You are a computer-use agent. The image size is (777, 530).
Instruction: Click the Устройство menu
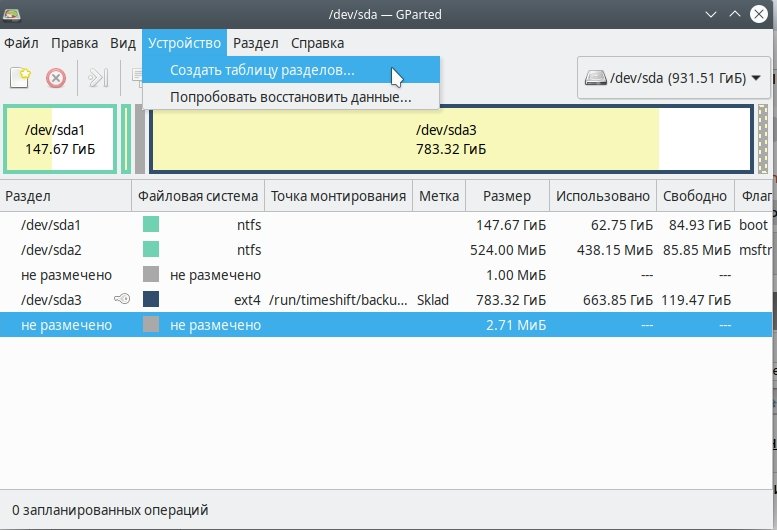point(184,43)
